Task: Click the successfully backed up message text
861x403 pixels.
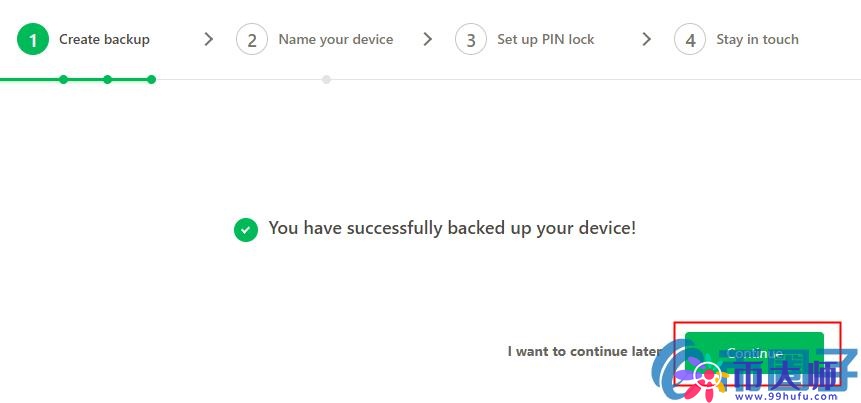Action: coord(452,228)
